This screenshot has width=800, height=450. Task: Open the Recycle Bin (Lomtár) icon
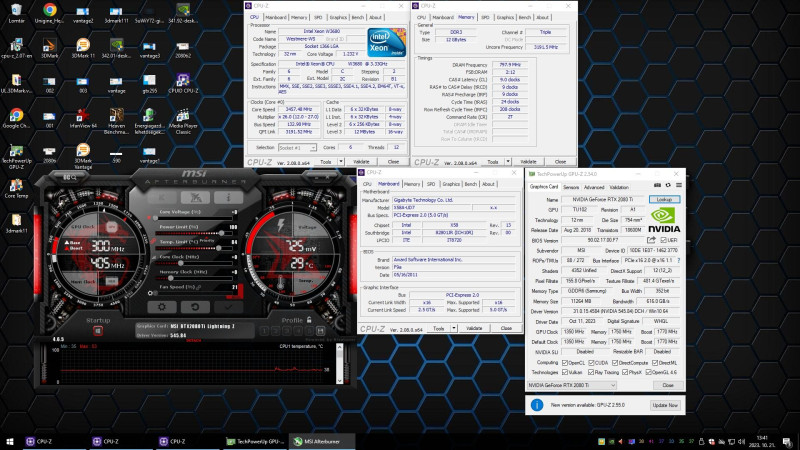tap(16, 13)
